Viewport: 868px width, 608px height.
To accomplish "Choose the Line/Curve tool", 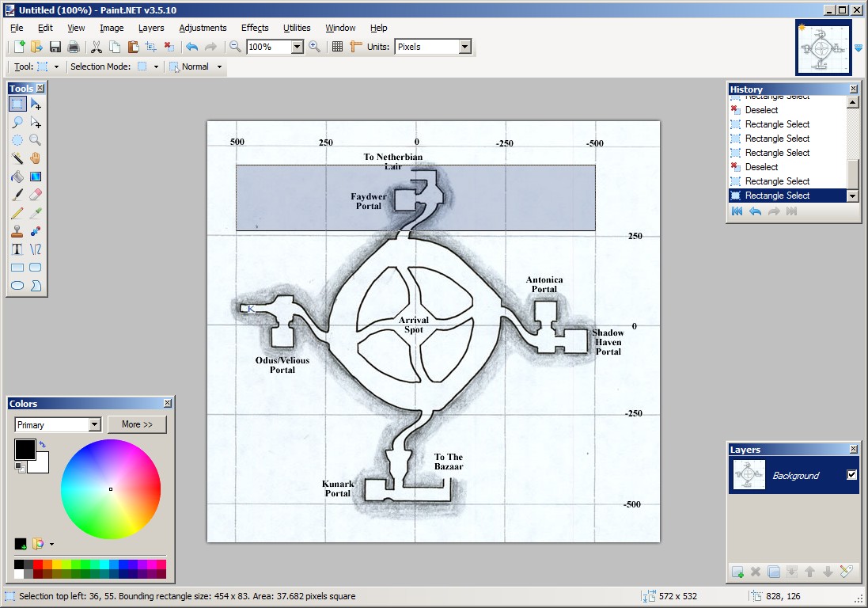I will click(x=36, y=249).
